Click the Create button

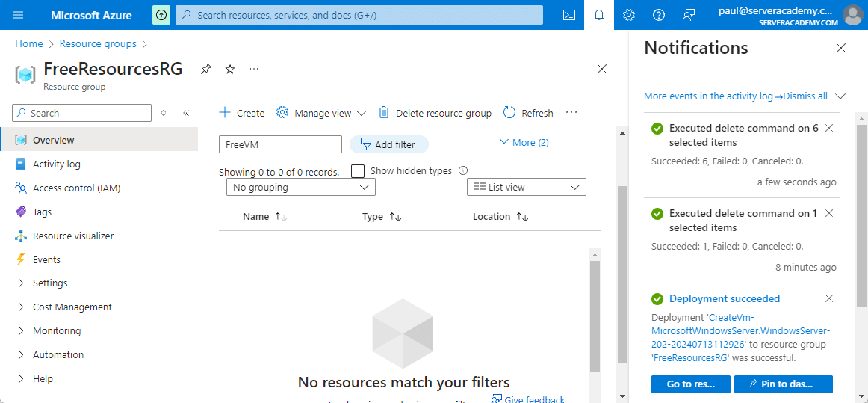pyautogui.click(x=242, y=113)
